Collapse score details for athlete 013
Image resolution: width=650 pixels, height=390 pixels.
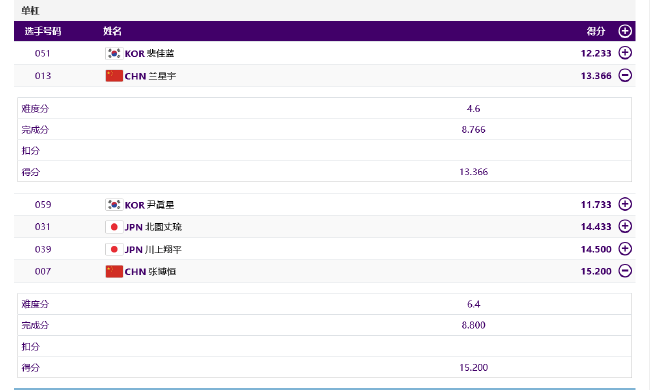tap(625, 75)
